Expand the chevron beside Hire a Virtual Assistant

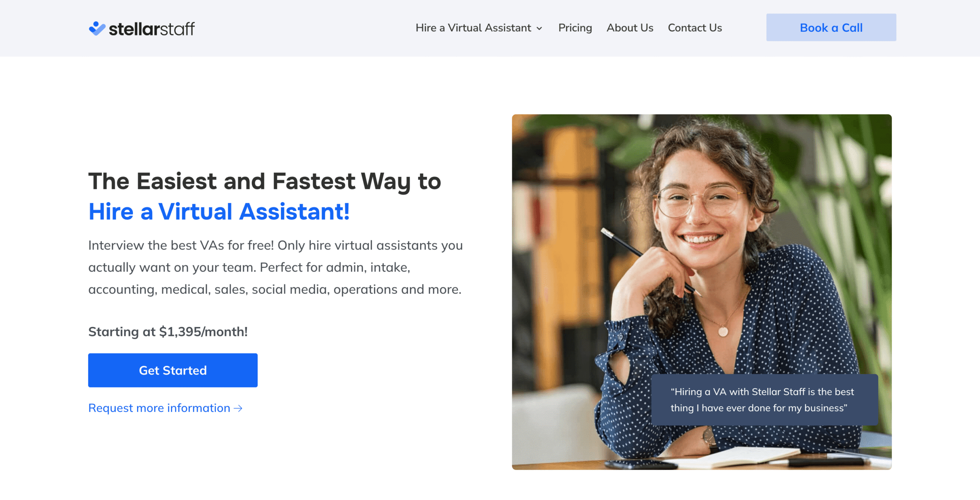click(x=539, y=28)
